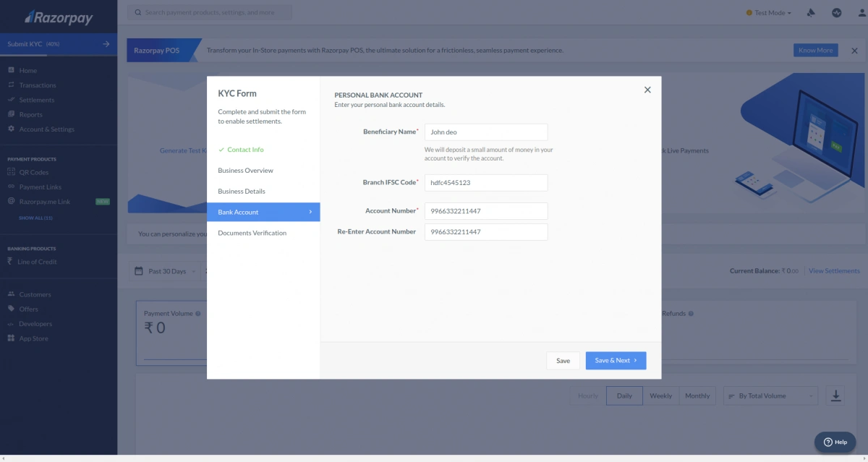The width and height of the screenshot is (868, 462).
Task: Select Transactions in the left navigation
Action: tap(37, 85)
